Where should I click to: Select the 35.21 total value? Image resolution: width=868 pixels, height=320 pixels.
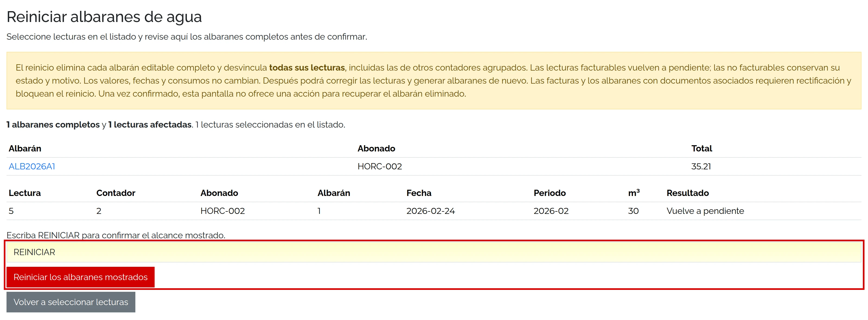tap(701, 166)
